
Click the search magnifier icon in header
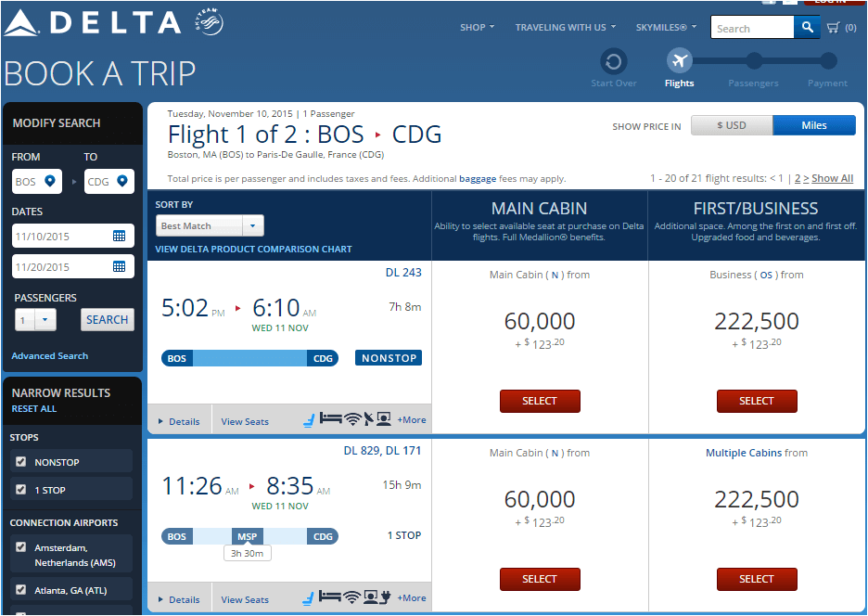[807, 27]
